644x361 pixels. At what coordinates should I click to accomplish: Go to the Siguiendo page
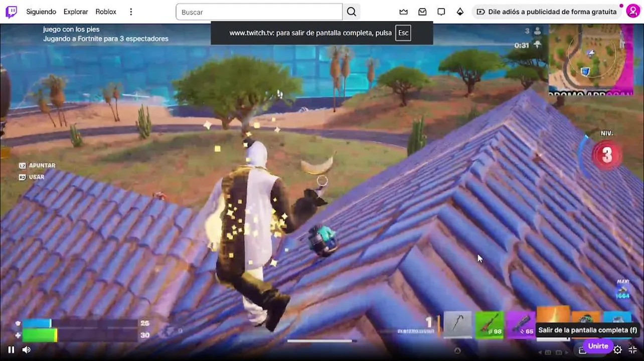pyautogui.click(x=41, y=12)
